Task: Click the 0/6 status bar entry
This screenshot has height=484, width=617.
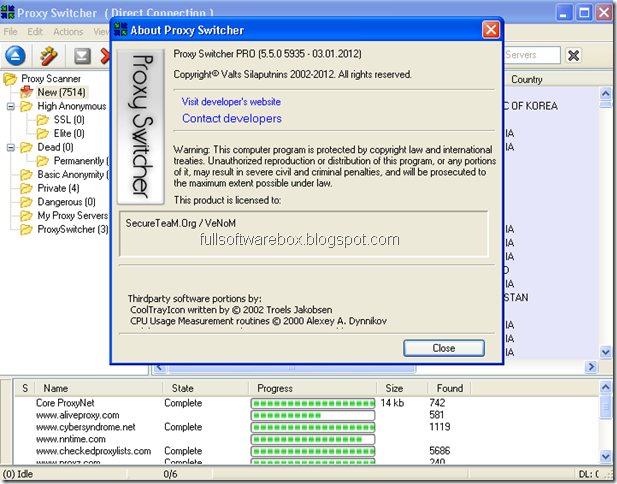Action: click(170, 474)
